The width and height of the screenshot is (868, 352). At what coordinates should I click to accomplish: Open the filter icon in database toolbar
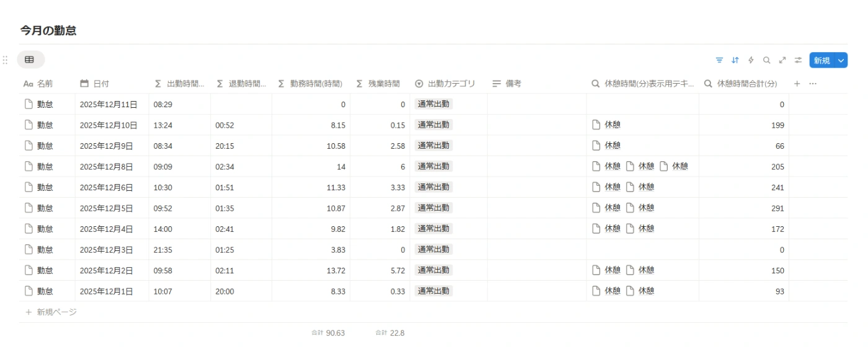point(719,60)
